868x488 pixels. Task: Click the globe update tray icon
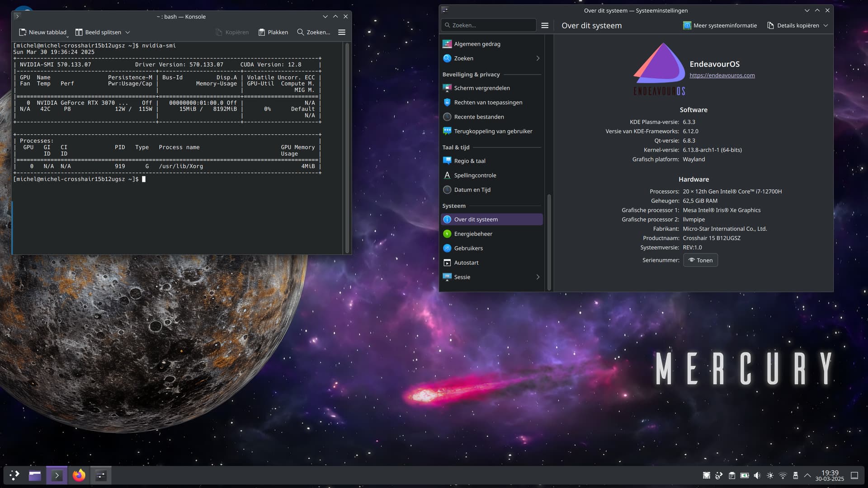click(719, 475)
